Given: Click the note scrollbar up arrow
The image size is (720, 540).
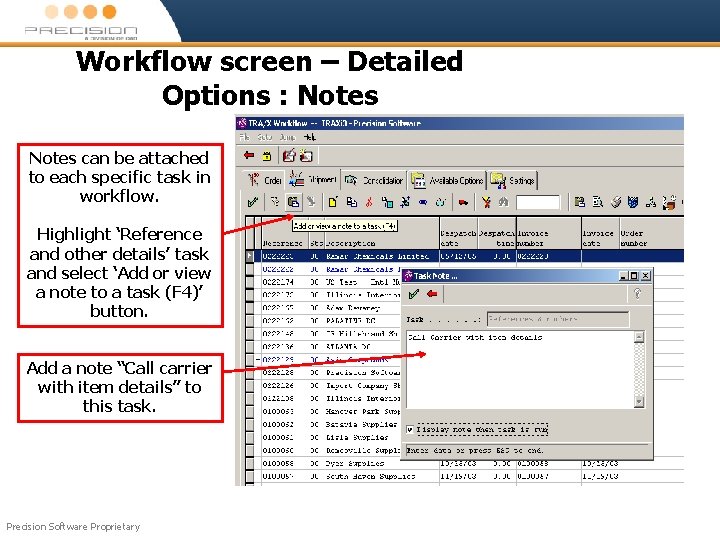Looking at the screenshot, I should (639, 337).
